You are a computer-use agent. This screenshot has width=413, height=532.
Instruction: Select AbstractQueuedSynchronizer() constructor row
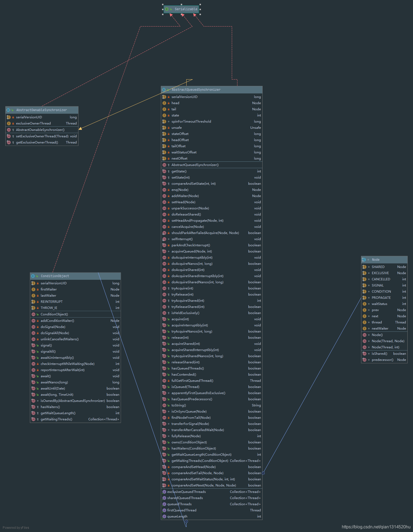211,165
